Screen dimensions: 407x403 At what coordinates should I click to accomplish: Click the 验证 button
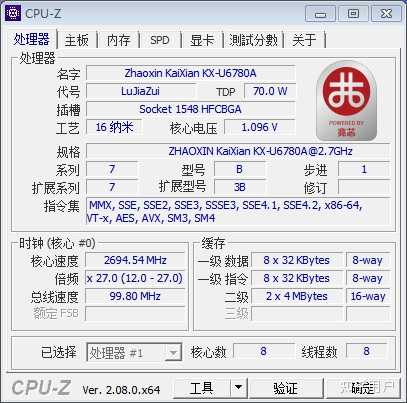click(286, 387)
